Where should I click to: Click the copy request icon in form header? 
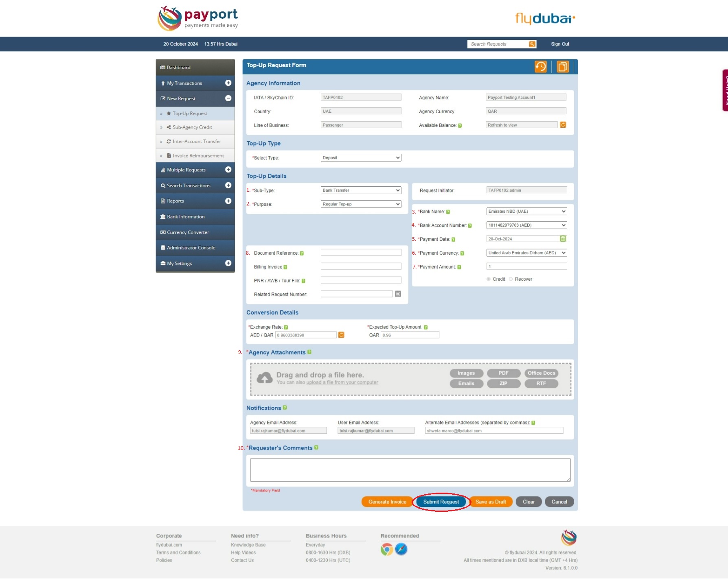(x=563, y=66)
